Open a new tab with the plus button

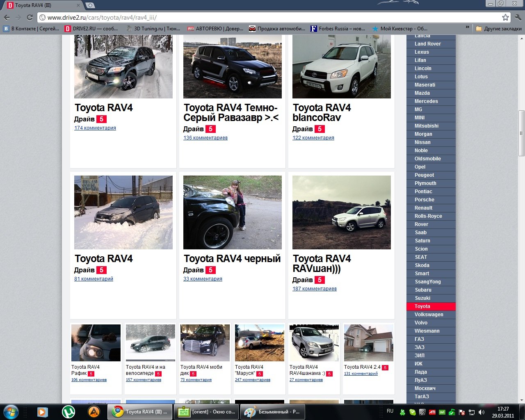click(90, 5)
